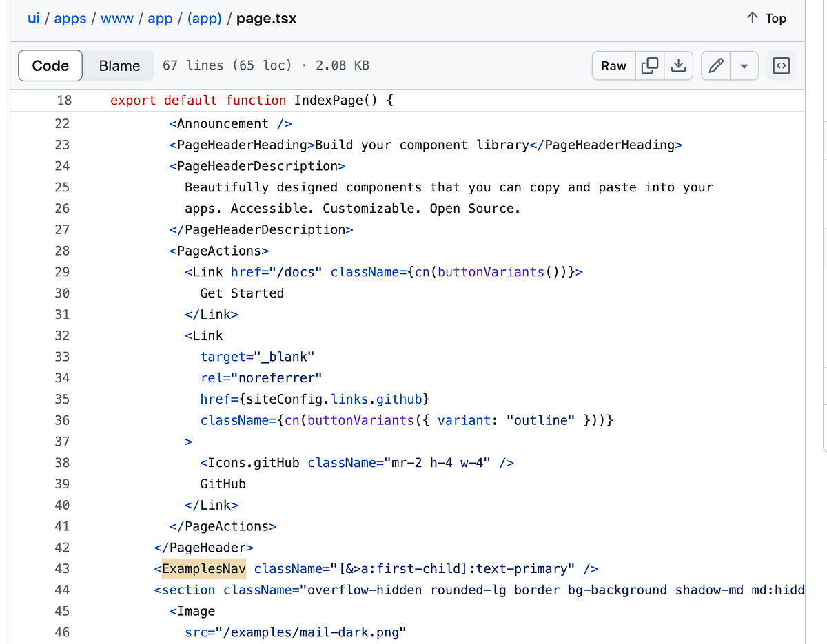Open the www breadcrumb link
Image resolution: width=827 pixels, height=644 pixels.
tap(116, 19)
